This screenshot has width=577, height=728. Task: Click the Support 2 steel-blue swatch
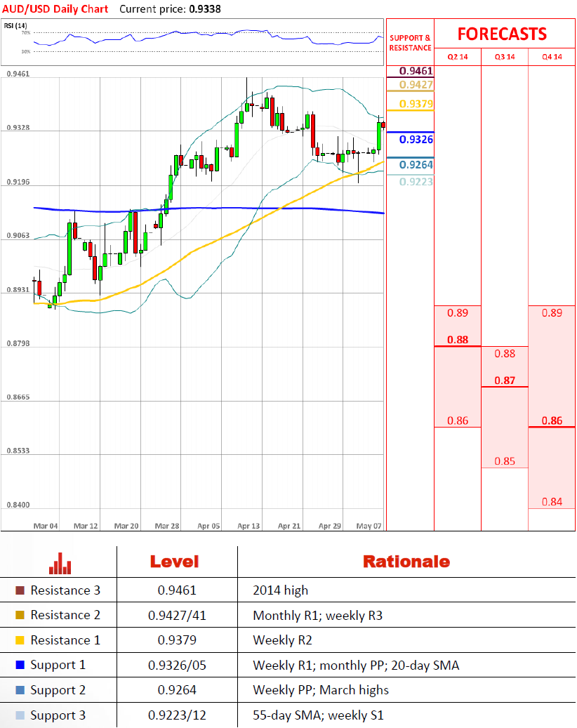[x=20, y=690]
